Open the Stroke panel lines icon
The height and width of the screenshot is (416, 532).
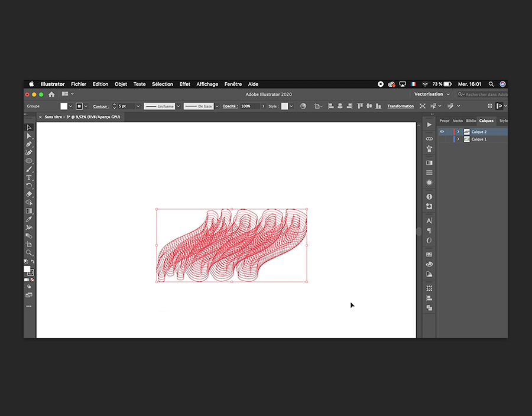coord(429,173)
